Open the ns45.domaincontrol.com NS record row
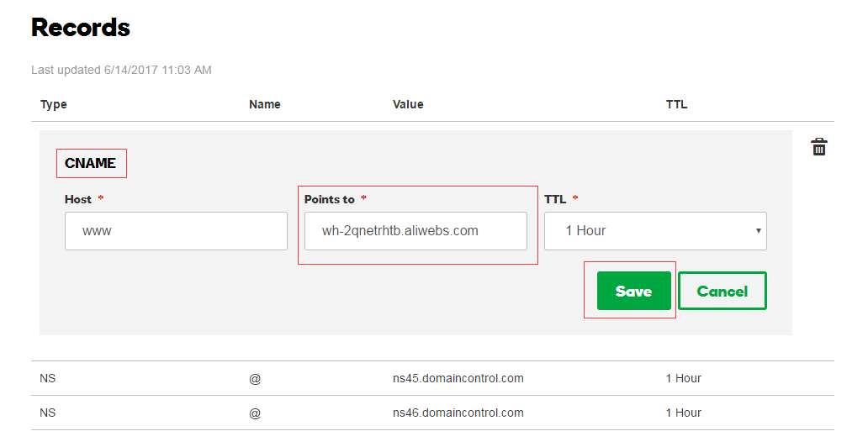This screenshot has width=868, height=447. tap(432, 378)
